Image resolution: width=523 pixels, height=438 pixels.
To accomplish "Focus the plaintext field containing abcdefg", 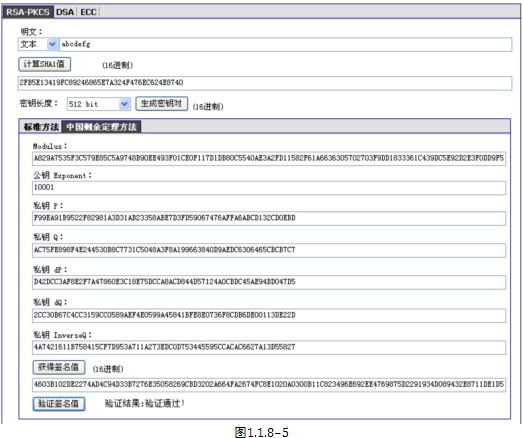I will [286, 44].
